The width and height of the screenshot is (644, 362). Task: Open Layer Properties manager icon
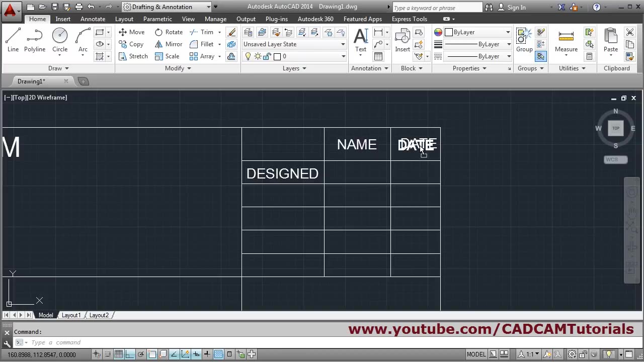[248, 32]
